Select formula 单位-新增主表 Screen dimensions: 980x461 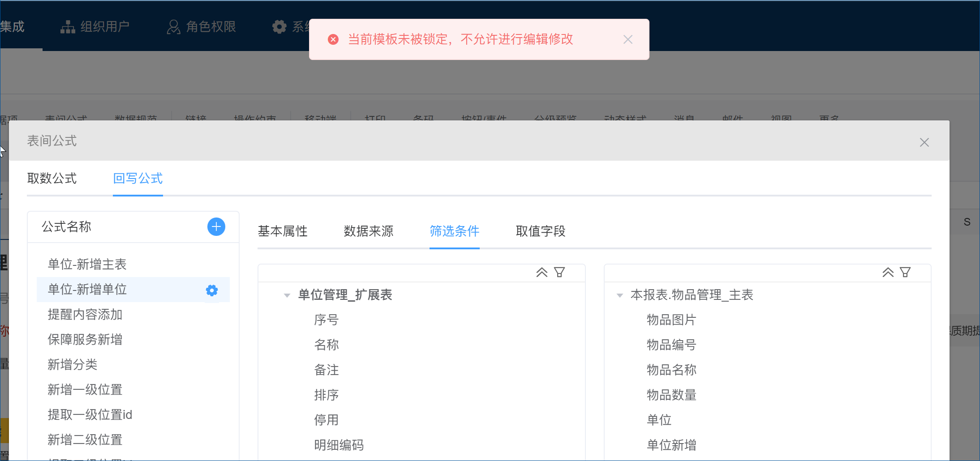click(133, 265)
